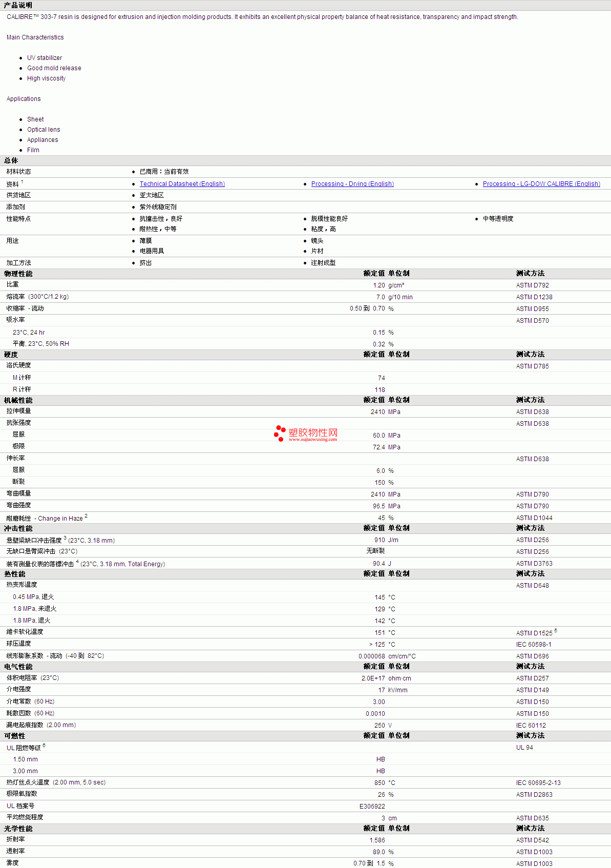Click the 'ASTM D149' test method cell
This screenshot has height=868, width=611.
pos(533,690)
